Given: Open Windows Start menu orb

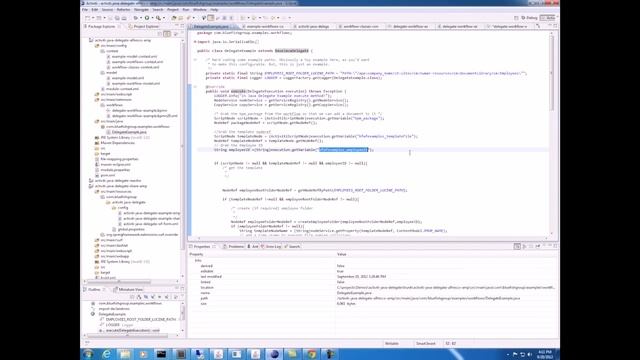Looking at the screenshot, I should [88, 354].
